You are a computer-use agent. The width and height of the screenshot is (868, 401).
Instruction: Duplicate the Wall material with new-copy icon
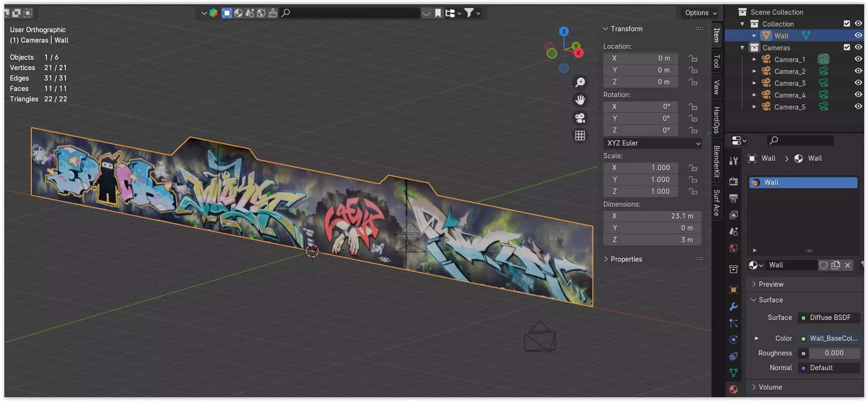[x=836, y=265]
